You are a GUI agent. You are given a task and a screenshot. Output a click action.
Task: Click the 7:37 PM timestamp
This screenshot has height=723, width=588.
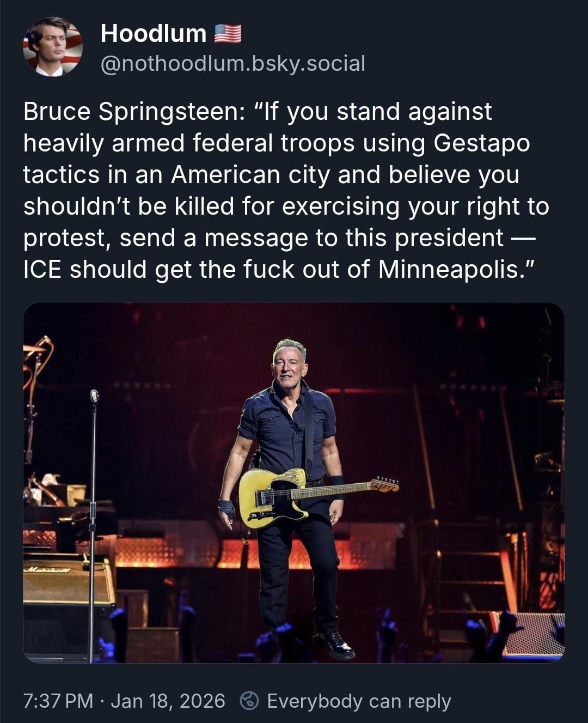point(58,701)
